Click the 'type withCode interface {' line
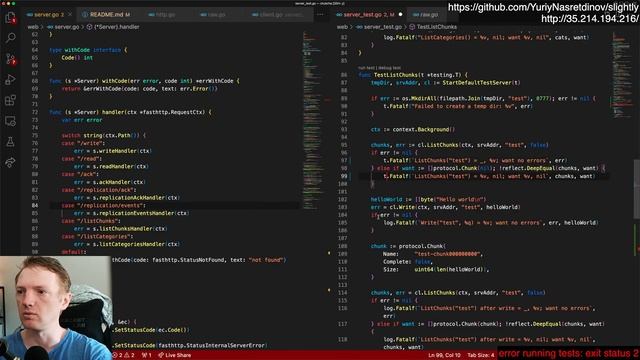640x360 pixels. pyautogui.click(x=88, y=50)
